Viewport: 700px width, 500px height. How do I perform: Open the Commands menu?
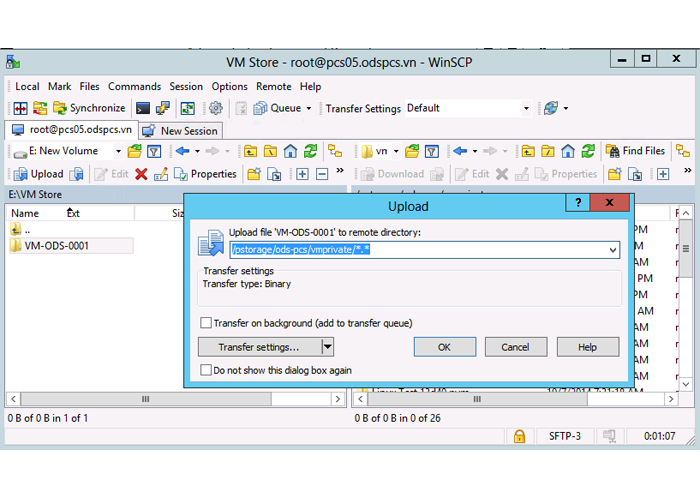click(x=134, y=87)
